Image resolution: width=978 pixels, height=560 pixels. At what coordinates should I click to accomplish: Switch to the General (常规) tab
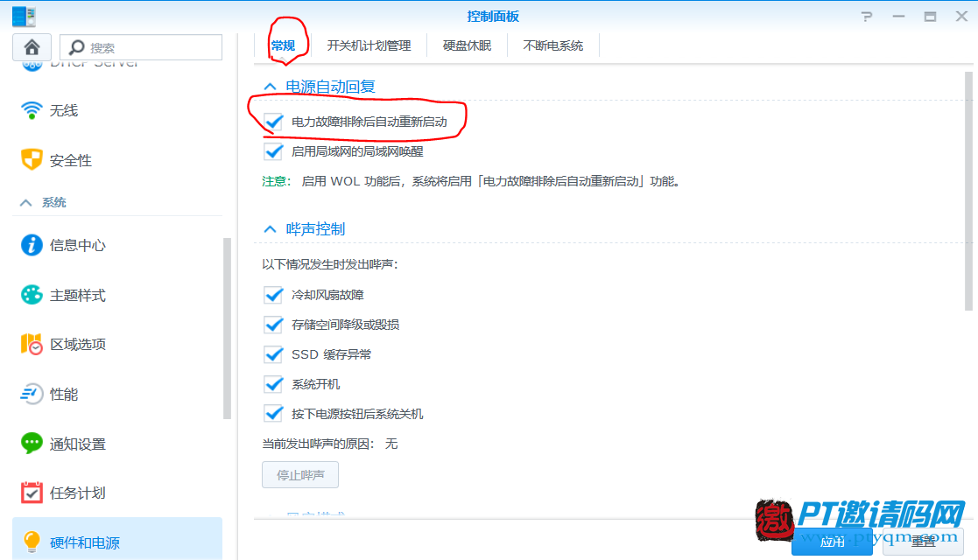tap(283, 45)
